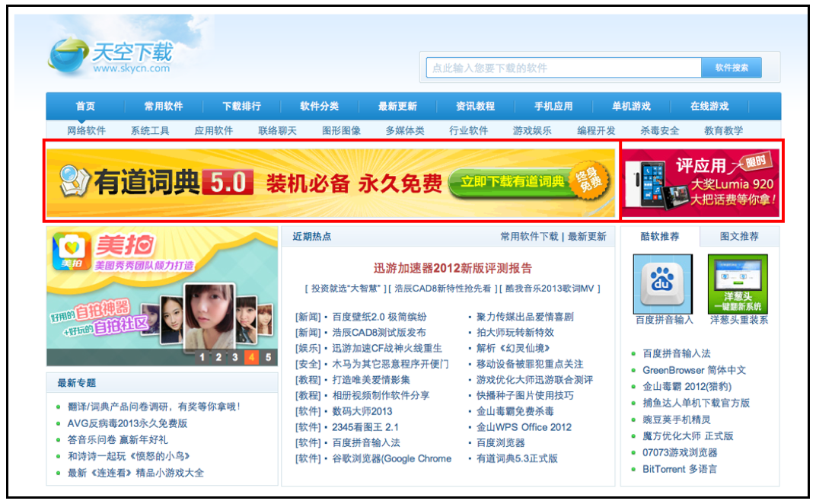This screenshot has height=504, width=816.
Task: Open the 百度壁纸2.0 极简缤纷 news link
Action: coord(379,317)
